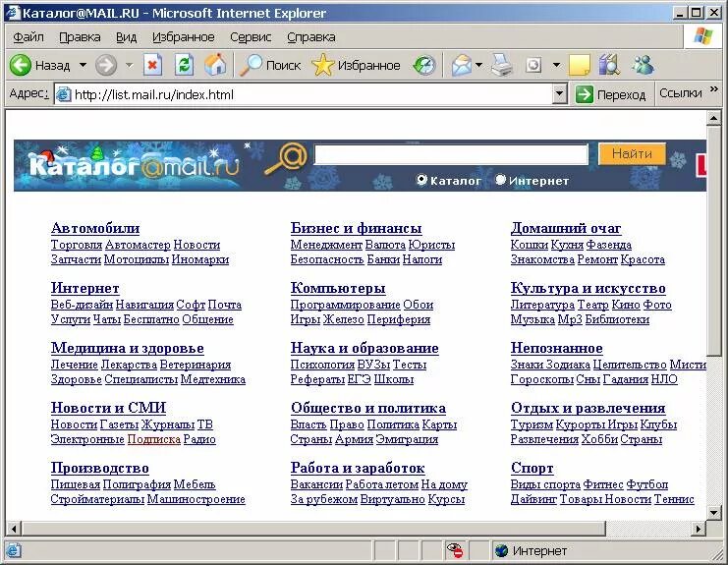Open the Справка menu
The image size is (728, 565).
pyautogui.click(x=310, y=36)
